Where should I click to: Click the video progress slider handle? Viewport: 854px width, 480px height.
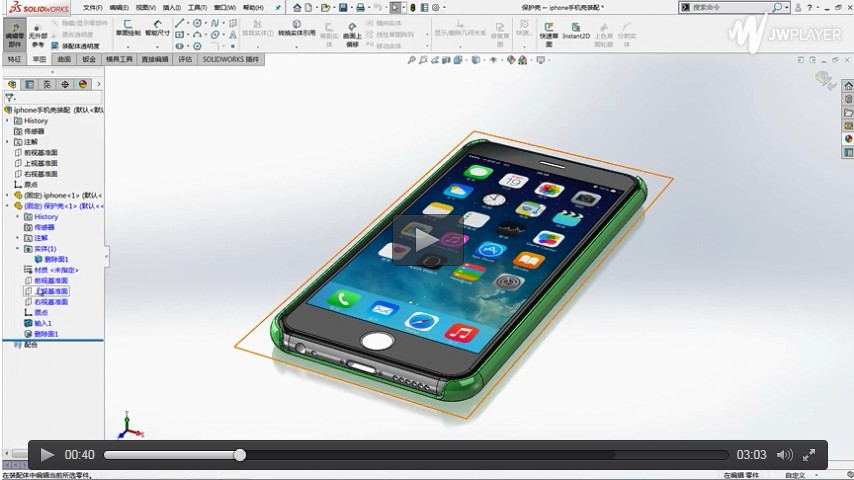click(240, 455)
